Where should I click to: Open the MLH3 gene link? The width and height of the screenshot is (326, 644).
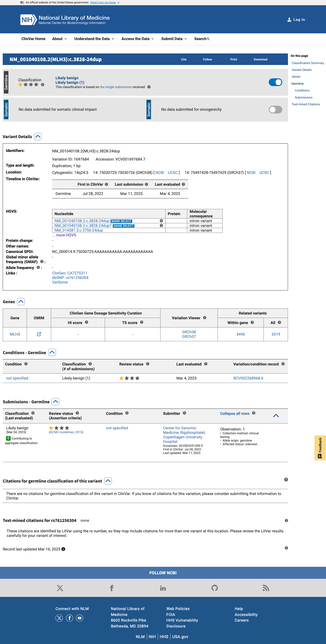[x=15, y=334]
